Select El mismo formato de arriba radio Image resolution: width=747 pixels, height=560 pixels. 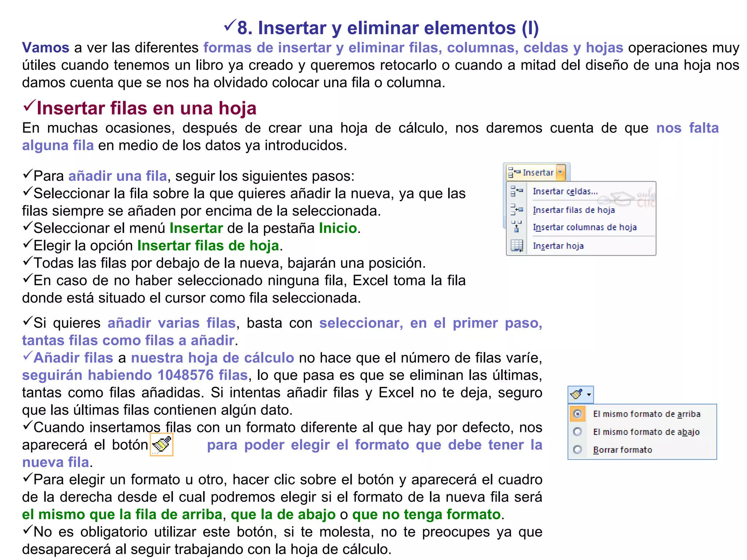tap(577, 414)
